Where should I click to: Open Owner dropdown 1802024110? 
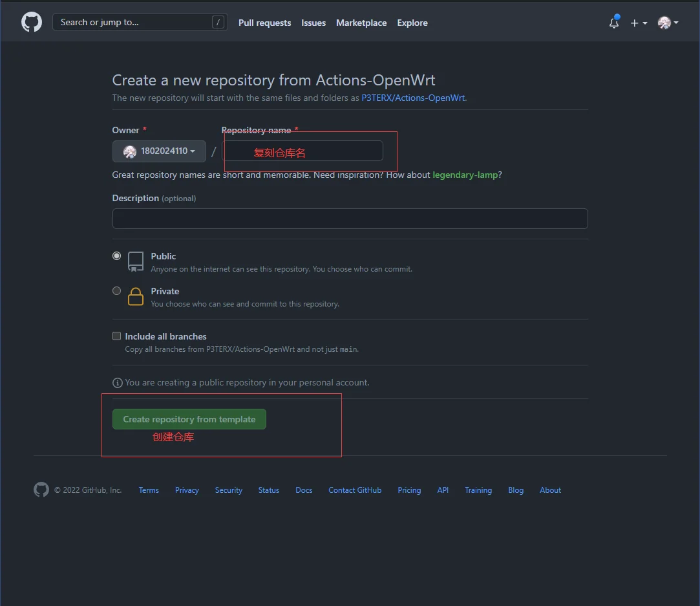pos(159,151)
